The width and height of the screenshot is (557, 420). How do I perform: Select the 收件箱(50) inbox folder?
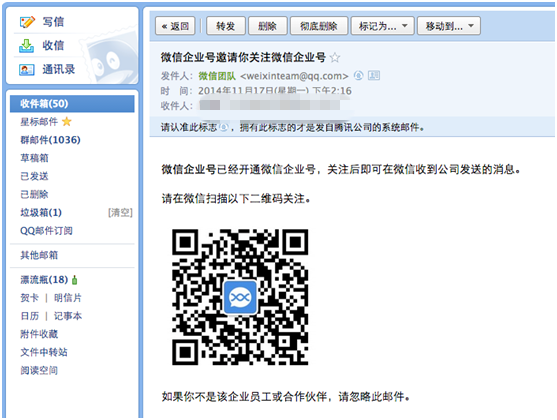click(x=72, y=104)
